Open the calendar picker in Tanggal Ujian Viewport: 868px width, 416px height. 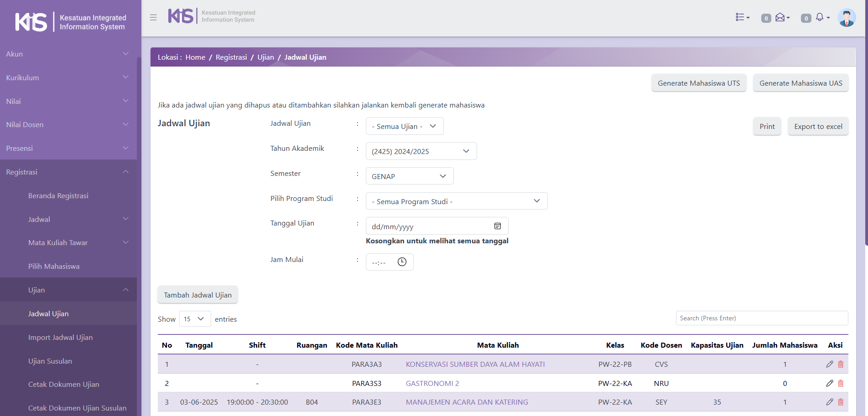coord(498,226)
